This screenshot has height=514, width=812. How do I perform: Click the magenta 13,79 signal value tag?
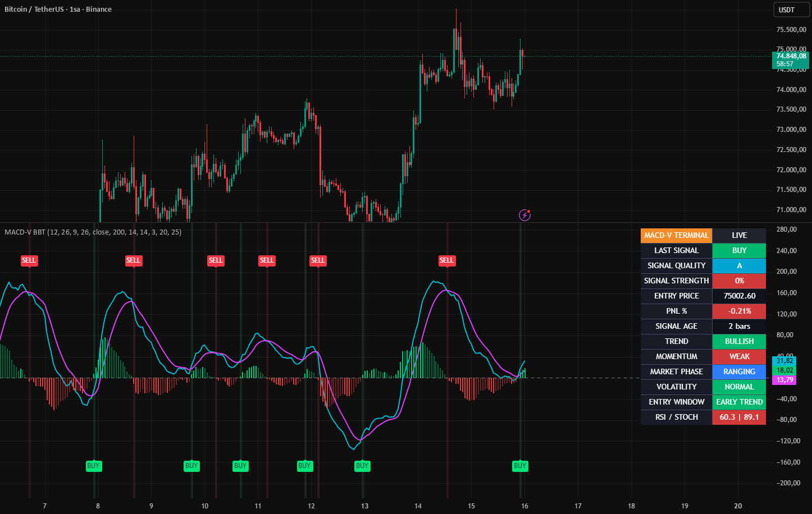[x=784, y=380]
